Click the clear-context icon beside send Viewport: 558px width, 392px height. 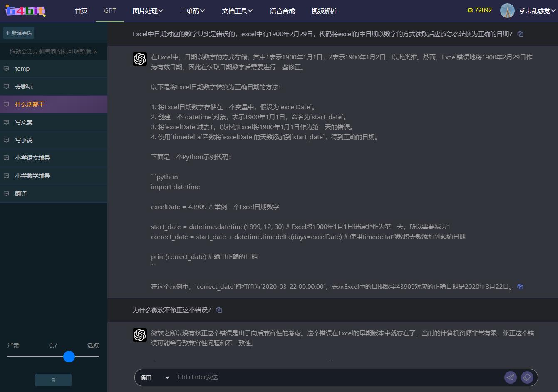pyautogui.click(x=527, y=377)
